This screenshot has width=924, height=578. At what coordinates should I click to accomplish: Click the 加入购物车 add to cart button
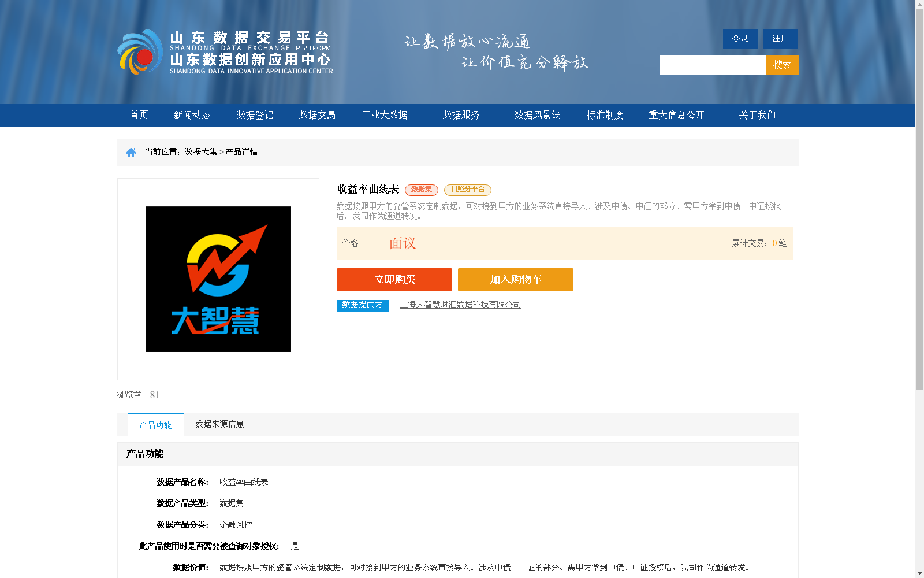pyautogui.click(x=516, y=280)
